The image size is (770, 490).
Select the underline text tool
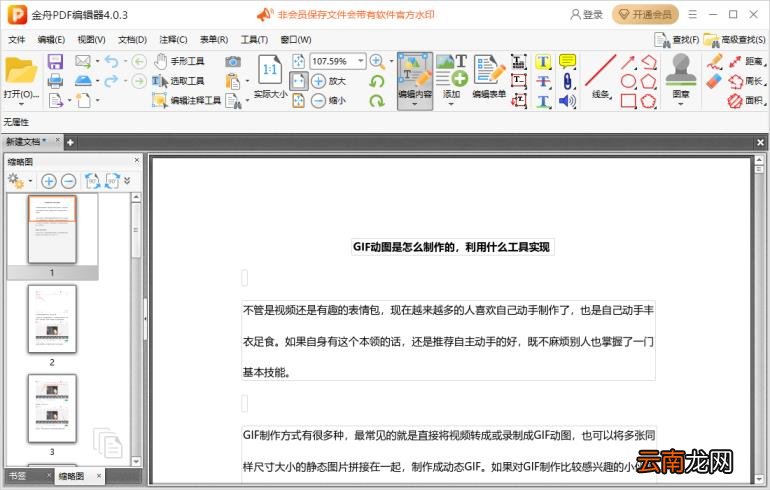tap(543, 101)
